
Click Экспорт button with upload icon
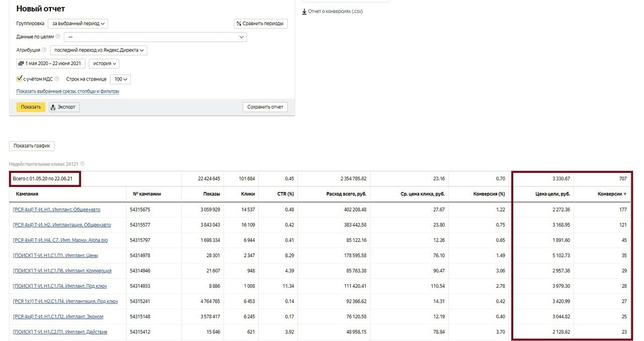pyautogui.click(x=64, y=107)
